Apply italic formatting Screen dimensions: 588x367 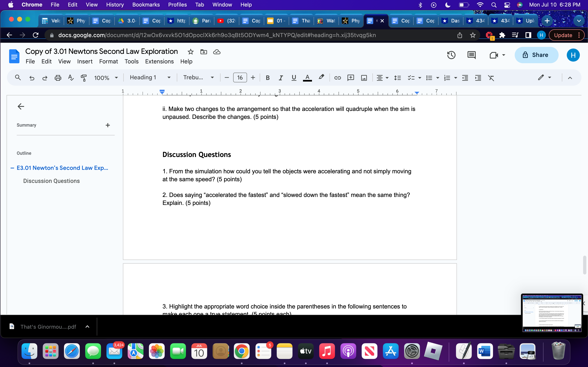(281, 78)
